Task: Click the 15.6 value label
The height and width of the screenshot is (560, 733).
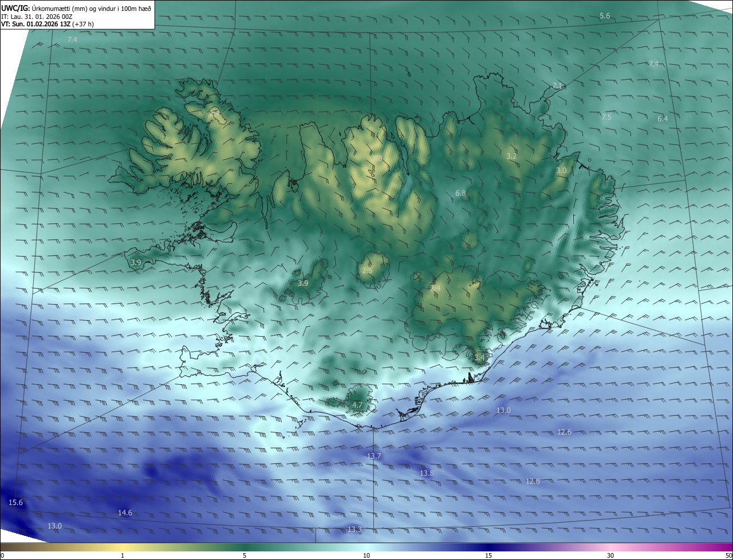Action: [x=16, y=503]
